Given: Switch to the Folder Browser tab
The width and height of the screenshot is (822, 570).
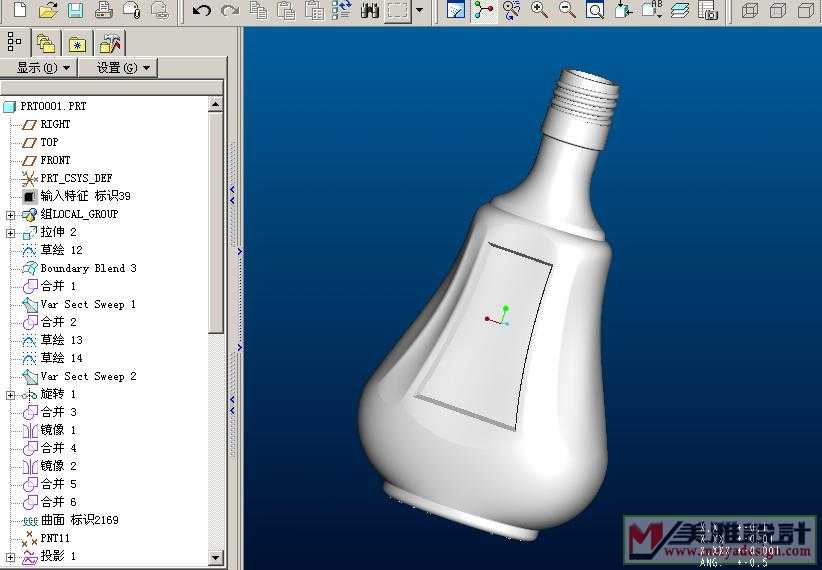Looking at the screenshot, I should point(45,42).
